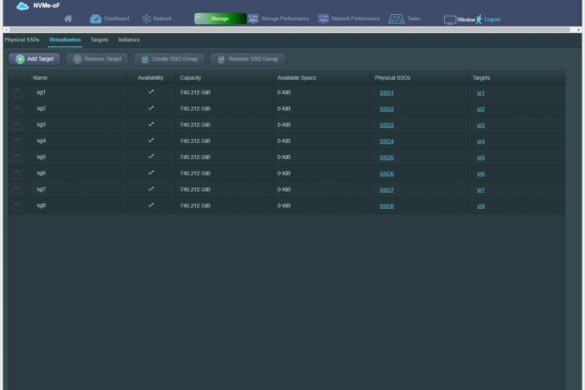Image resolution: width=585 pixels, height=390 pixels.
Task: Open target link in sg5 row
Action: (481, 157)
